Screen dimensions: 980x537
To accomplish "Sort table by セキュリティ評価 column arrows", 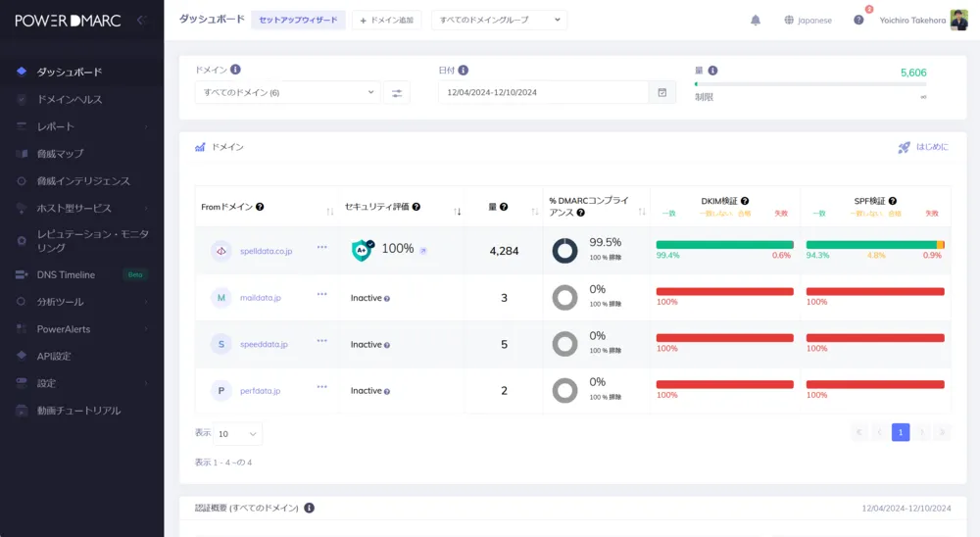I will tap(458, 211).
